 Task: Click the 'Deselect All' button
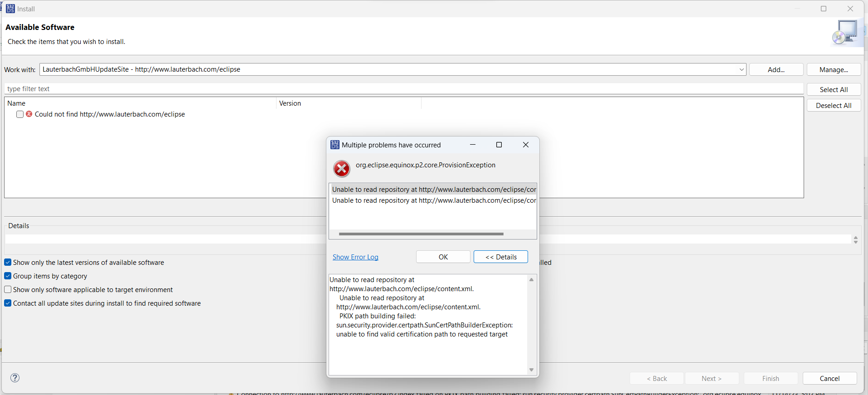pyautogui.click(x=834, y=105)
